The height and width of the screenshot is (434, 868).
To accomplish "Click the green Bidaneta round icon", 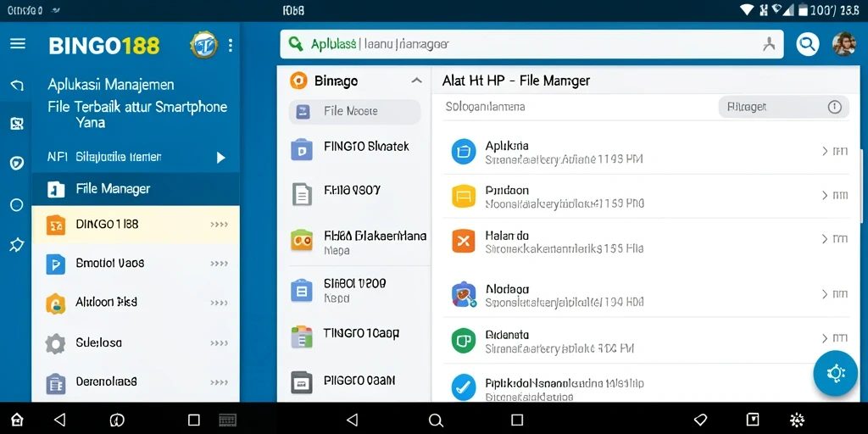I will pyautogui.click(x=464, y=341).
